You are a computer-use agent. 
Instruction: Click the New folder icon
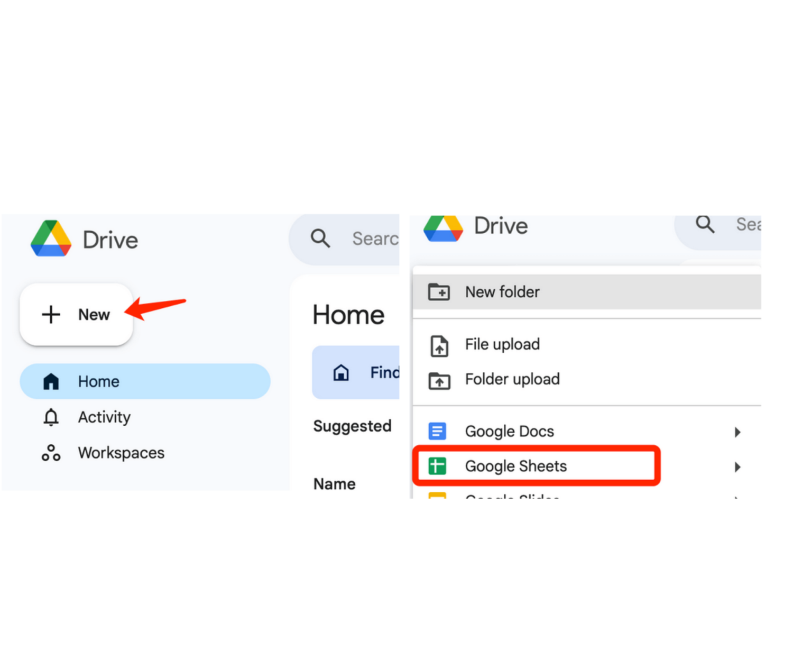[439, 292]
